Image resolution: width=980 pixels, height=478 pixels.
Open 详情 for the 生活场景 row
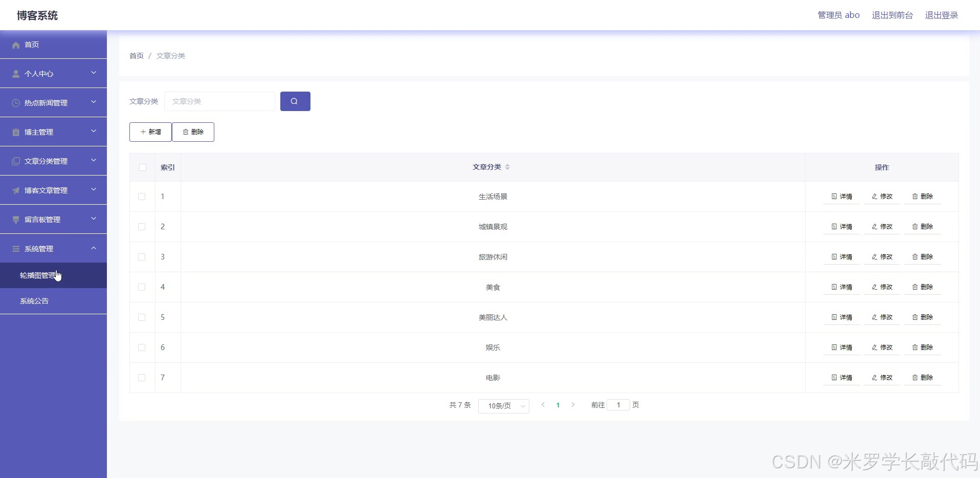(841, 197)
